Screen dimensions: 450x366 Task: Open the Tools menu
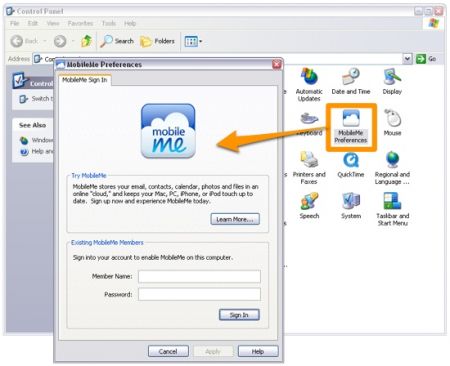pyautogui.click(x=109, y=23)
